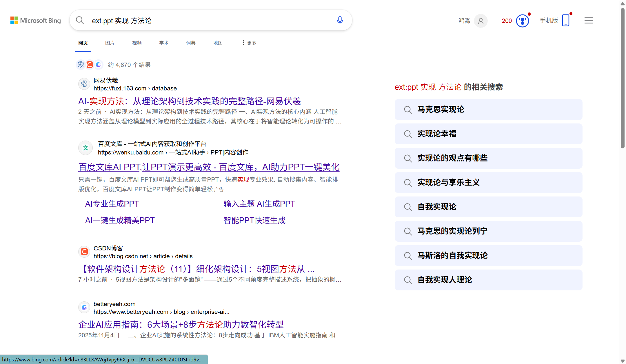Open the 地图 maps tab
The height and width of the screenshot is (364, 626).
(x=218, y=43)
